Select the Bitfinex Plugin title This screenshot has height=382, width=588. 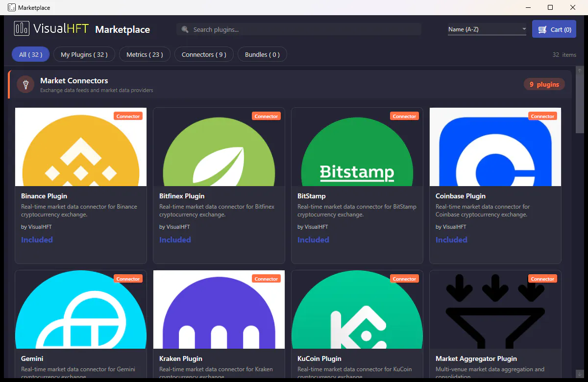[182, 196]
